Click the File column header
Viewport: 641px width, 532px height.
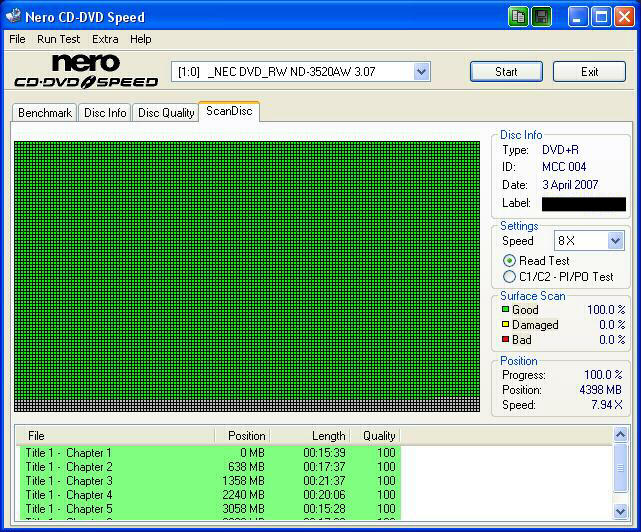115,436
